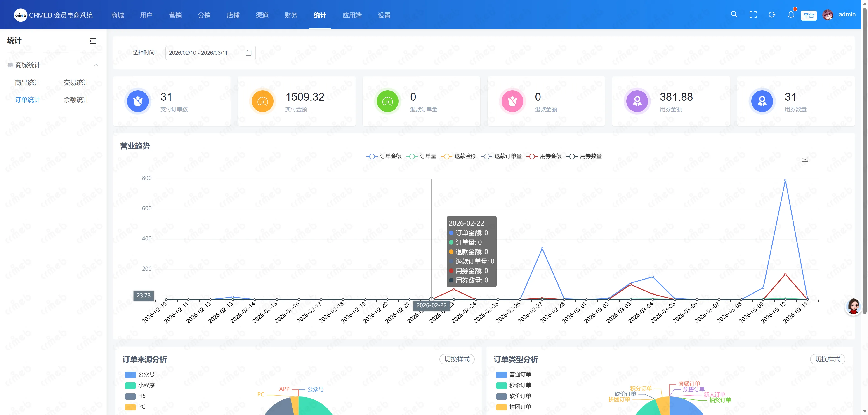Screen dimensions: 868x415
Task: Open the 商城 top menu
Action: (118, 15)
